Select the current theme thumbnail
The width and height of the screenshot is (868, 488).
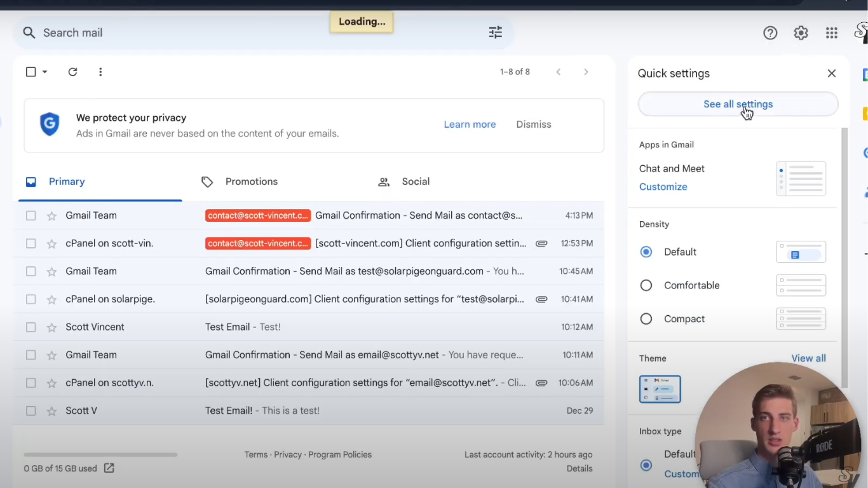(x=660, y=389)
